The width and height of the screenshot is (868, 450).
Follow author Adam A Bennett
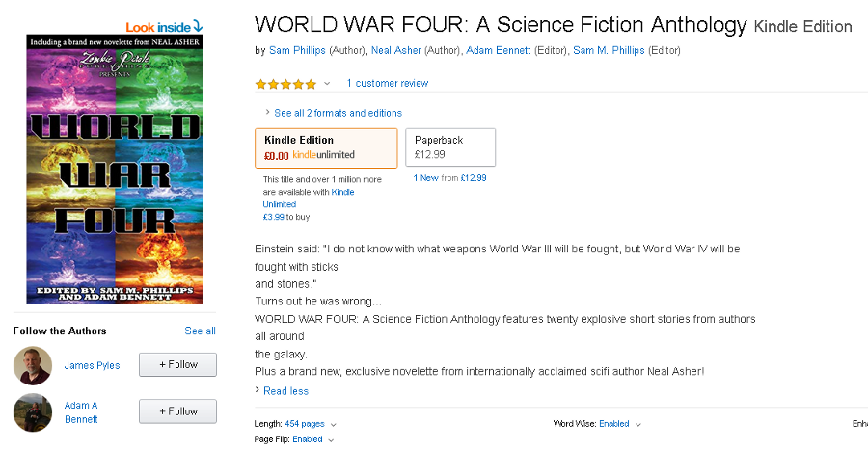pos(176,411)
